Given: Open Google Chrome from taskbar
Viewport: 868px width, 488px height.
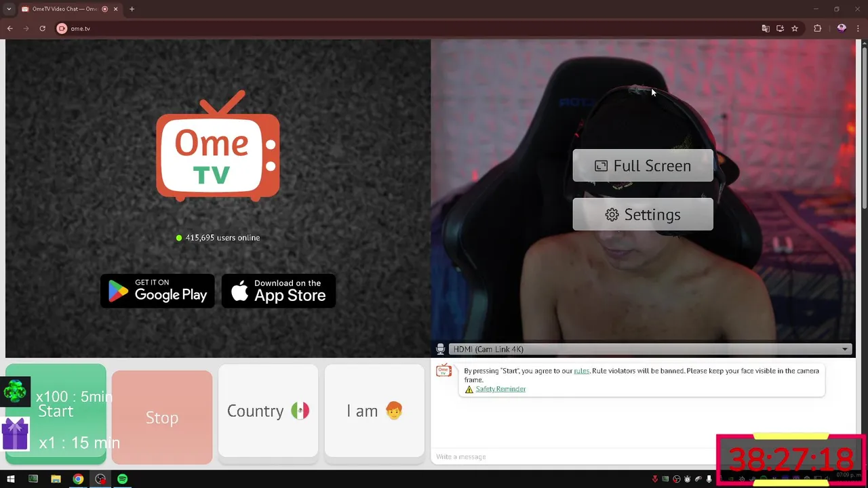Looking at the screenshot, I should [78, 479].
